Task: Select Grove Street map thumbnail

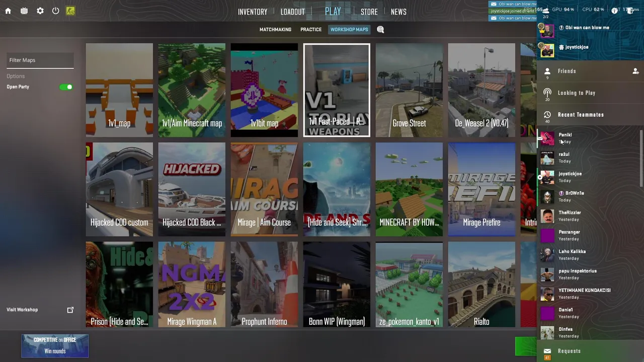Action: point(409,90)
